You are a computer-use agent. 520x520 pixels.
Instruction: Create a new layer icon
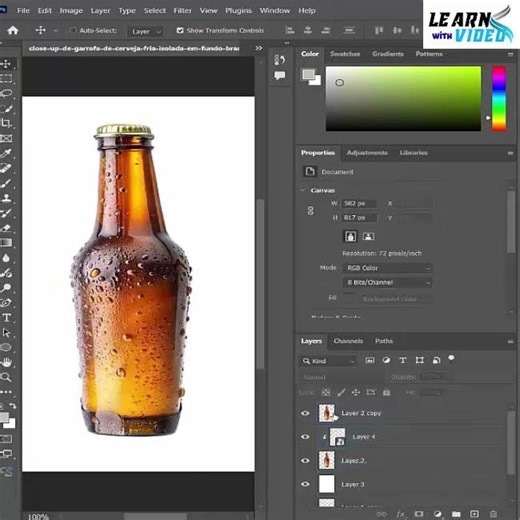[474, 514]
